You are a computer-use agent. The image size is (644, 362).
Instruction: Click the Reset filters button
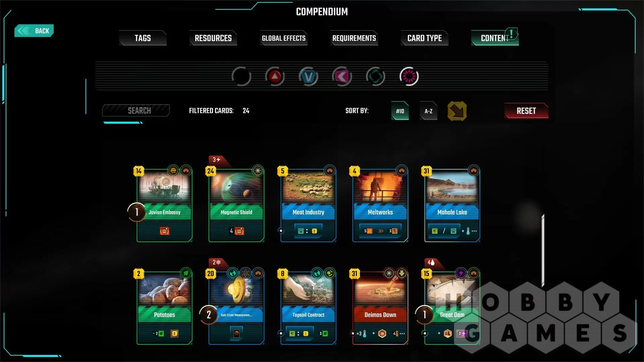tap(526, 111)
